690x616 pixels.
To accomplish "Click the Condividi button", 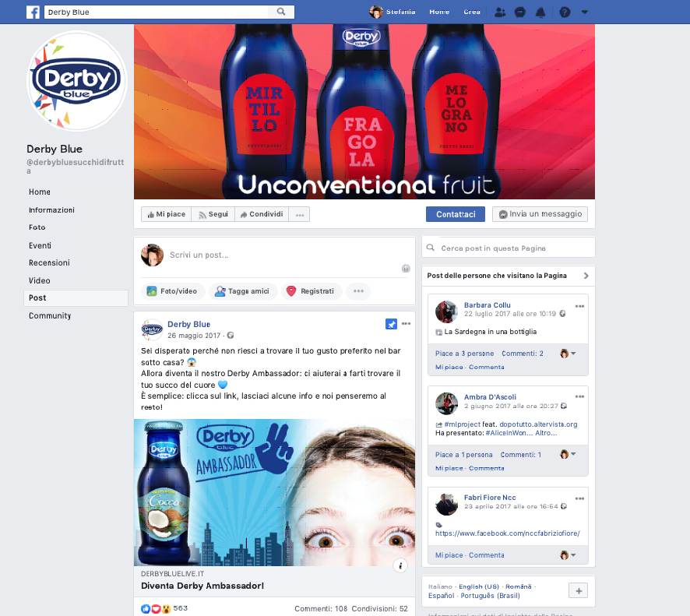I will (x=262, y=215).
